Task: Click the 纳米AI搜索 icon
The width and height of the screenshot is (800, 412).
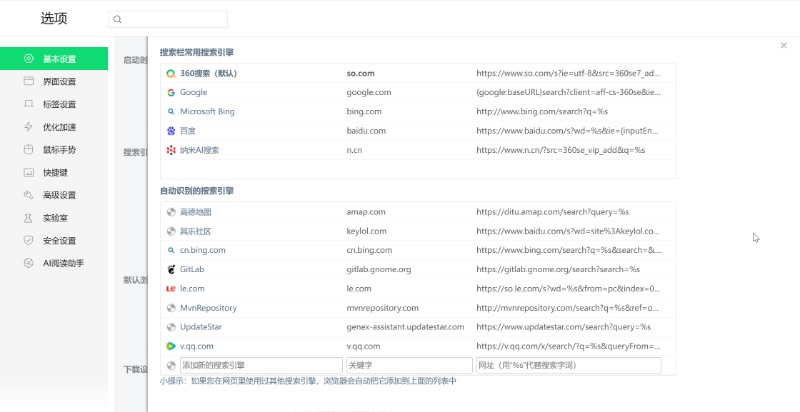Action: point(171,150)
